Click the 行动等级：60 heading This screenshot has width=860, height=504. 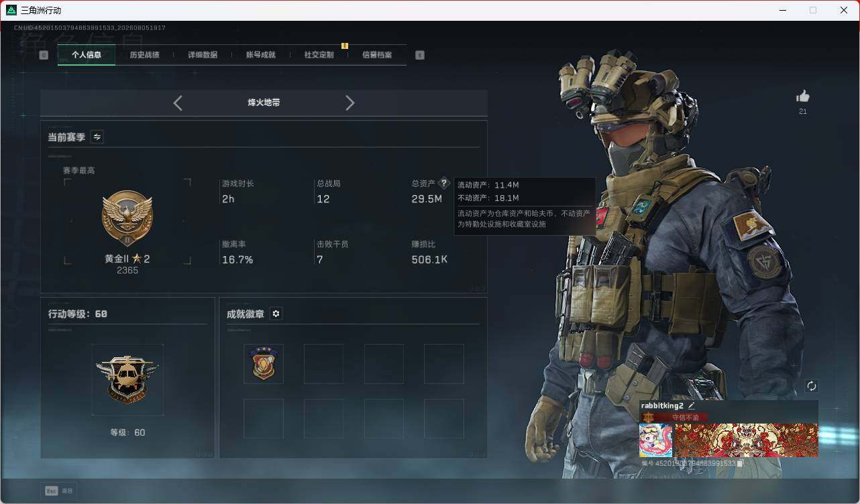[x=78, y=314]
